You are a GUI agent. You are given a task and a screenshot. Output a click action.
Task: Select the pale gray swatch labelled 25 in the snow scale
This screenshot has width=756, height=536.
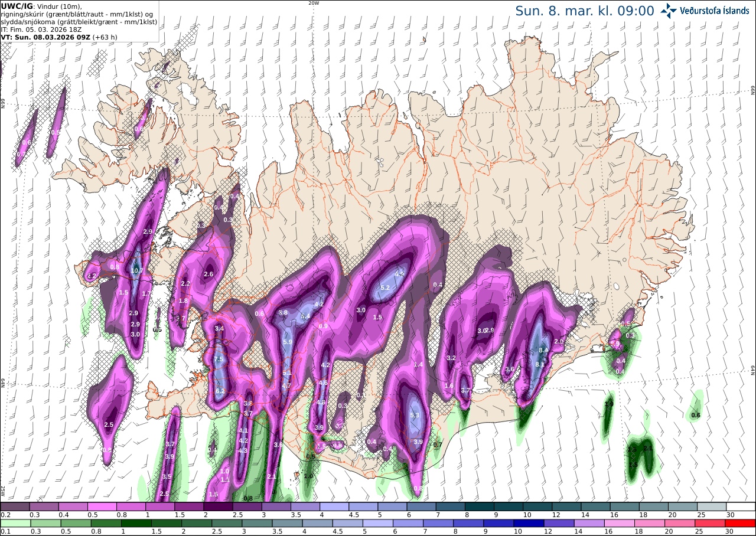[x=712, y=506]
